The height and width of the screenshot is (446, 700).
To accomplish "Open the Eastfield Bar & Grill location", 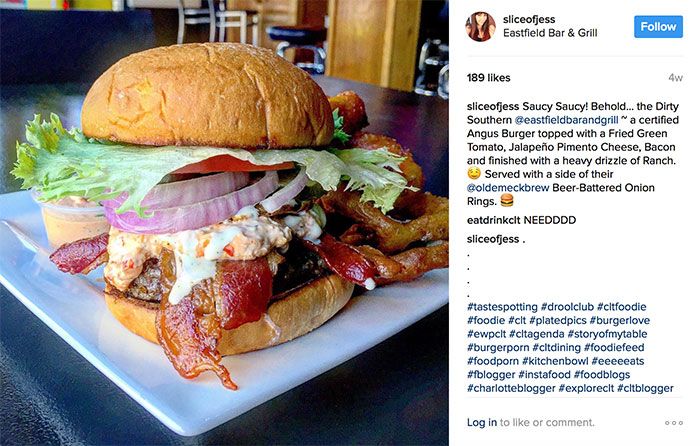I will tap(550, 33).
